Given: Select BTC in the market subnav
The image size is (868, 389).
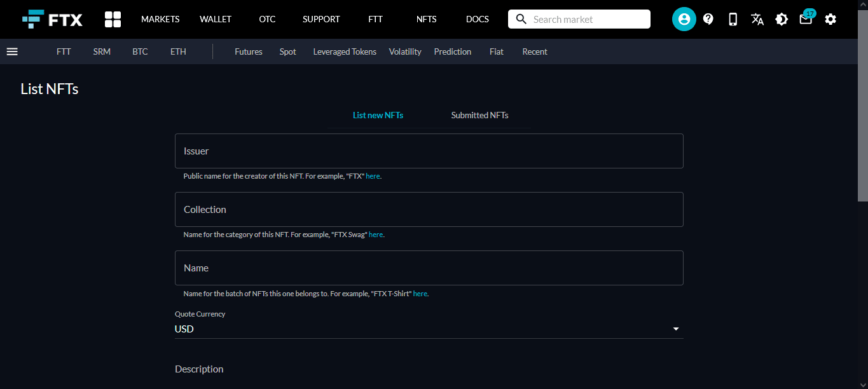Looking at the screenshot, I should (140, 51).
